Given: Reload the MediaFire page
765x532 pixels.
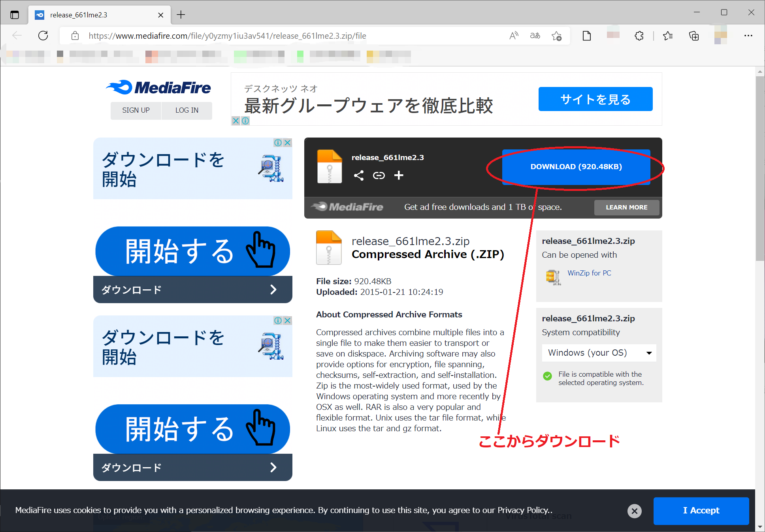Looking at the screenshot, I should tap(43, 36).
